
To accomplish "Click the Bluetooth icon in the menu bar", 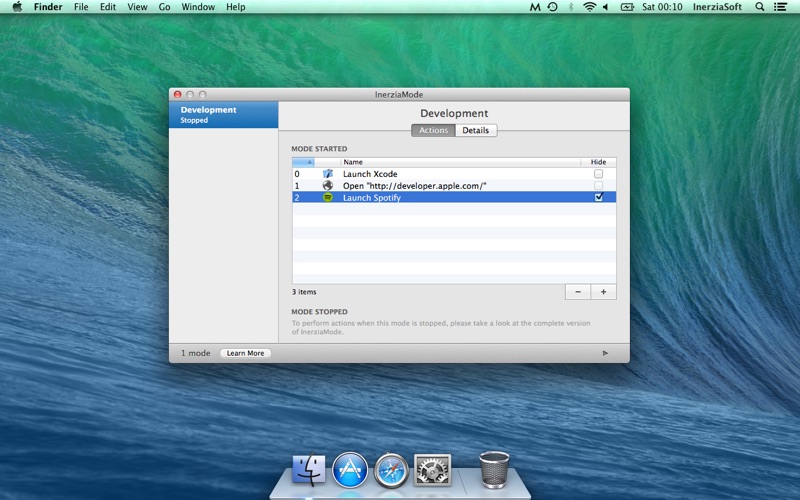I will [571, 7].
